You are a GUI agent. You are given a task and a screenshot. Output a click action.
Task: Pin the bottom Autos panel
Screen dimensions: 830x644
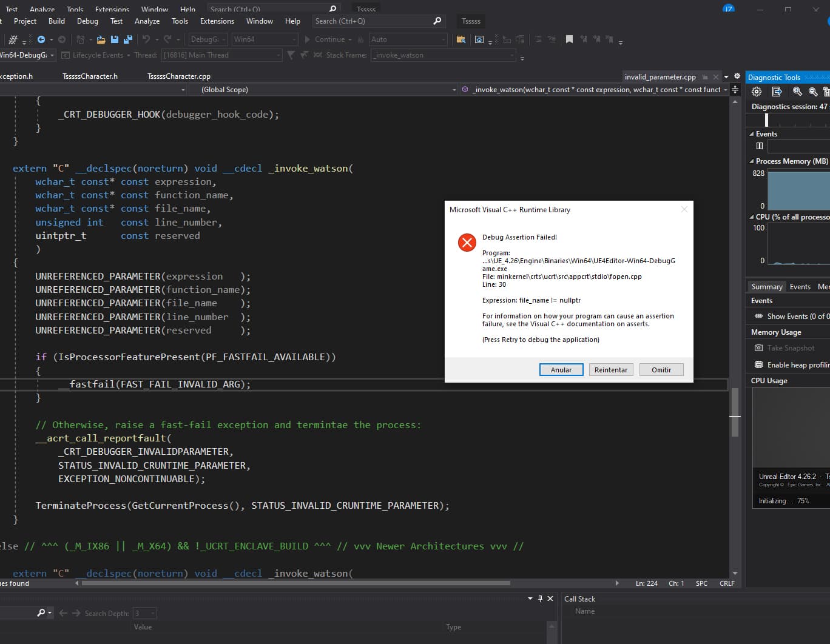coord(540,599)
